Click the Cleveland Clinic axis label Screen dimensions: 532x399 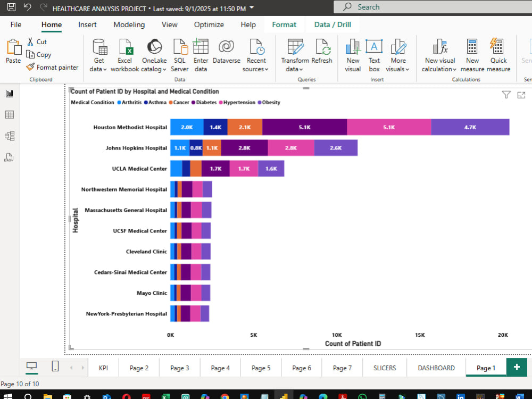tap(146, 252)
